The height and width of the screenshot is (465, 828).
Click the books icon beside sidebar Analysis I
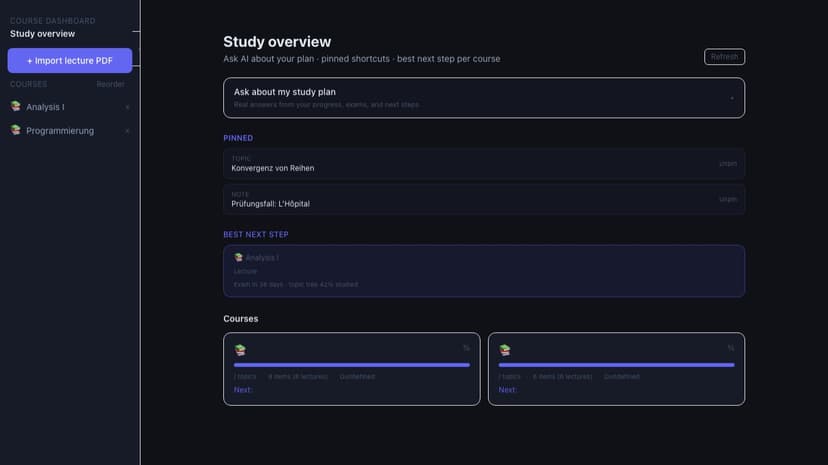tap(16, 106)
